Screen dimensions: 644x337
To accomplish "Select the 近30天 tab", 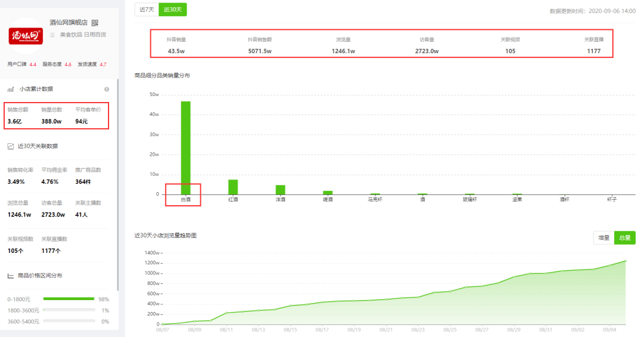I will tap(173, 10).
